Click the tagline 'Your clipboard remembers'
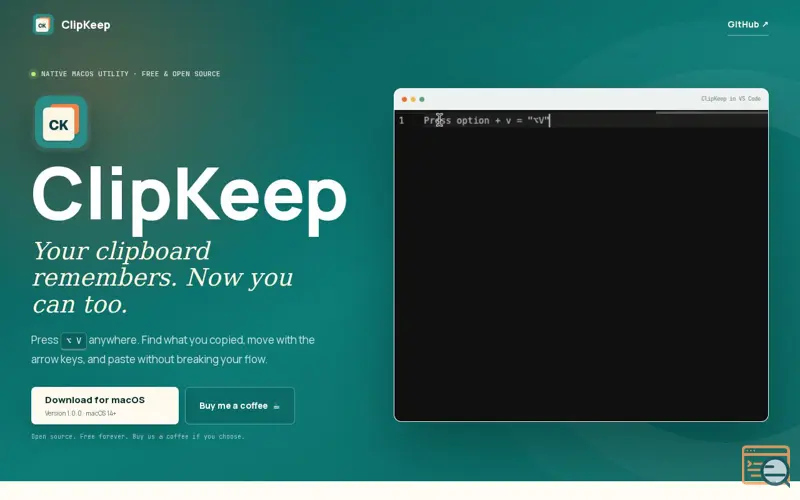Screen dimensions: 800x500 pyautogui.click(x=162, y=277)
